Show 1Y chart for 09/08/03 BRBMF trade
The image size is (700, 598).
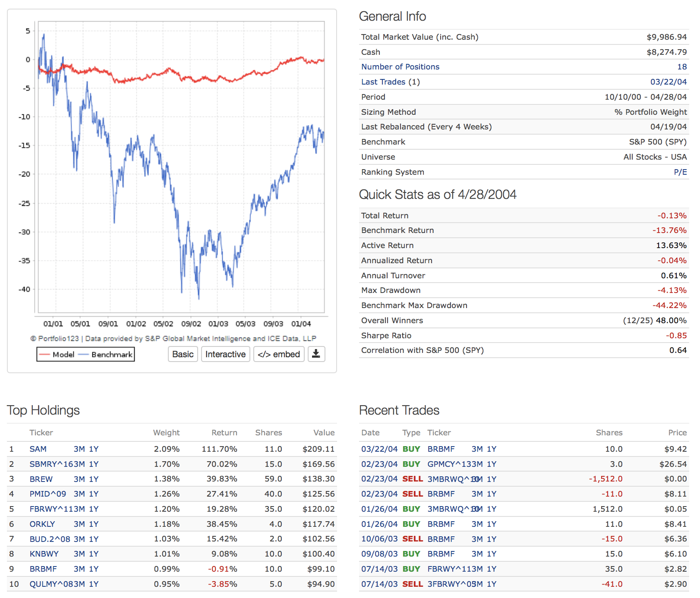[x=492, y=554]
